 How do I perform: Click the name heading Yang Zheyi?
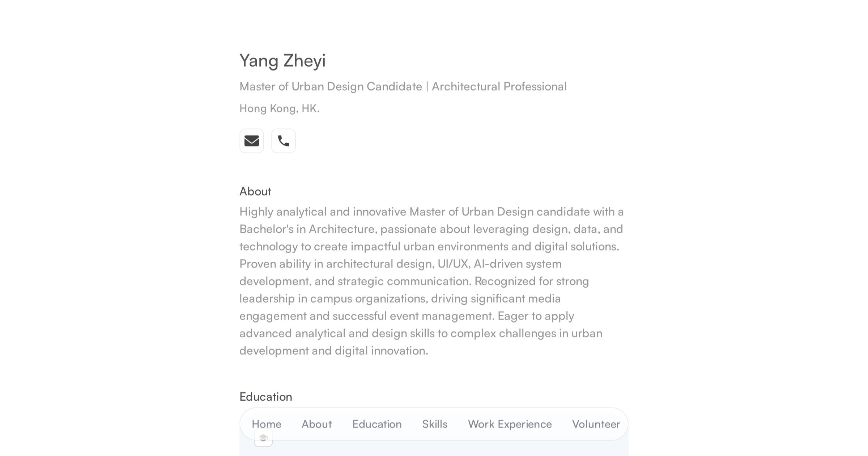point(282,60)
